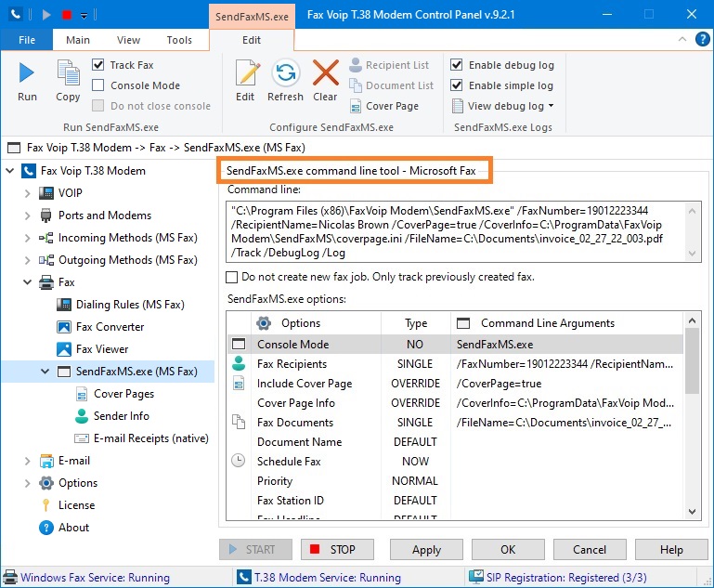Collapse the ribbon with the chevron
The image size is (714, 588).
(x=682, y=39)
